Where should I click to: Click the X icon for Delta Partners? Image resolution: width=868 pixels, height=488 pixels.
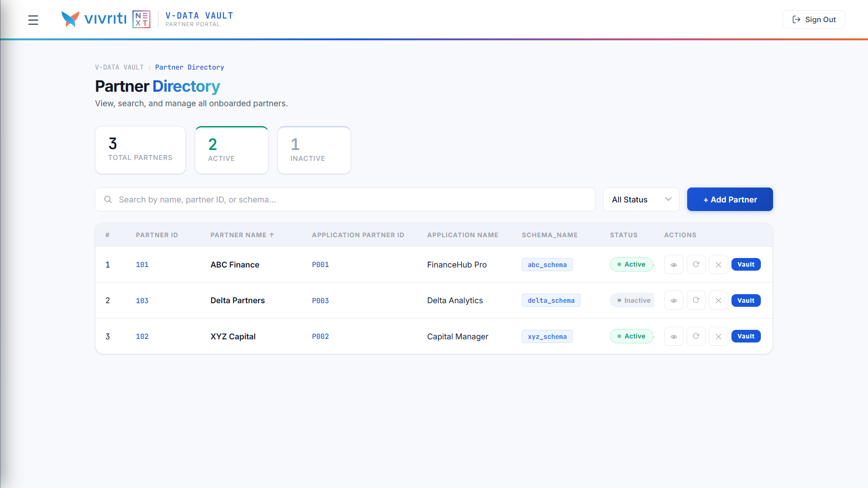coord(718,300)
